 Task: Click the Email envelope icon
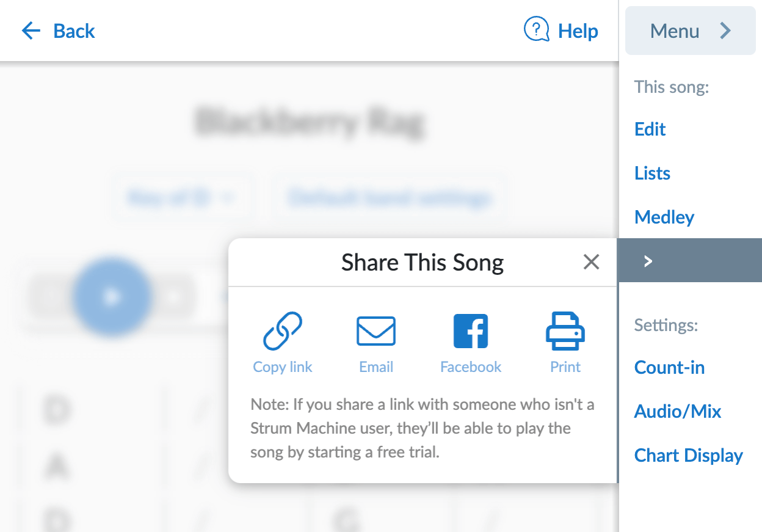(x=376, y=331)
